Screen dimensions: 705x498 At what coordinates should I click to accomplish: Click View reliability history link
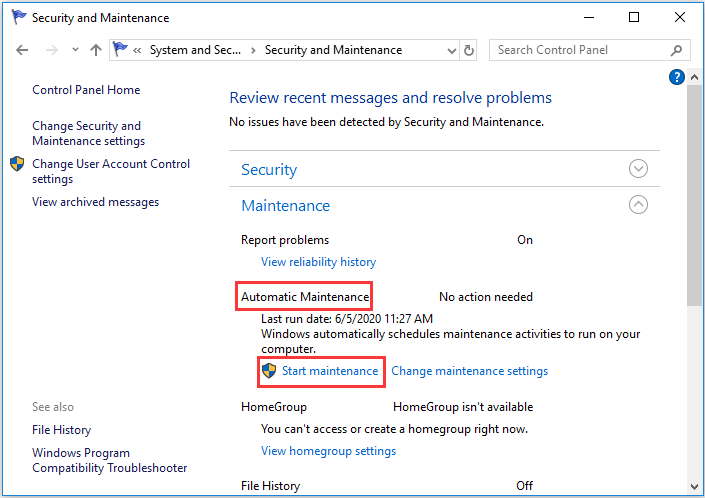pos(318,262)
